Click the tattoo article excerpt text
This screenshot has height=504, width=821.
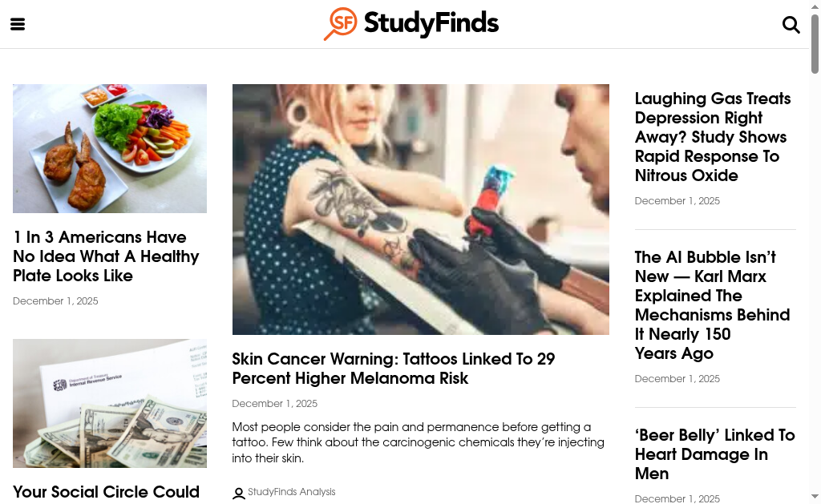click(x=418, y=442)
